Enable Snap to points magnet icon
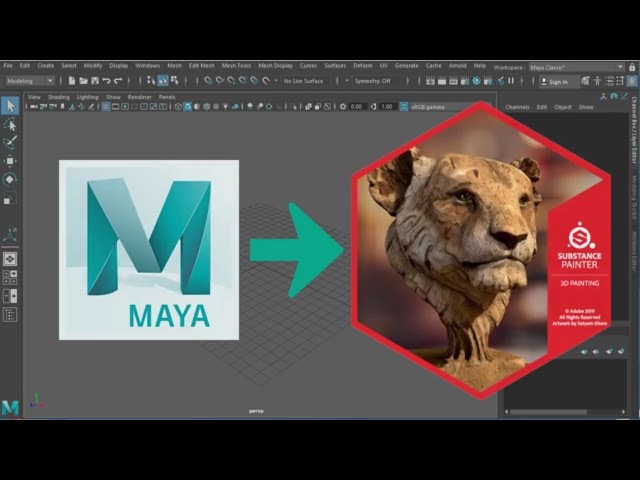Screen dimensions: 640x480 pyautogui.click(x=231, y=81)
